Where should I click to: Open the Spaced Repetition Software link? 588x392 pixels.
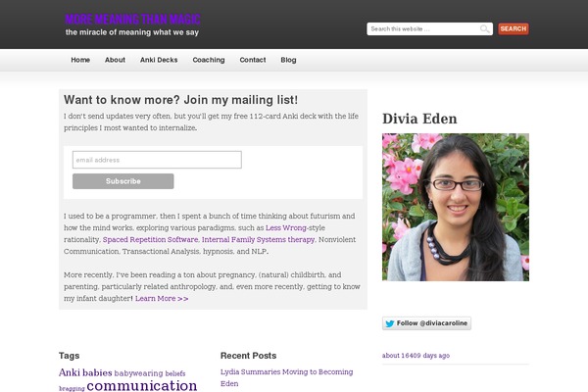pos(150,239)
